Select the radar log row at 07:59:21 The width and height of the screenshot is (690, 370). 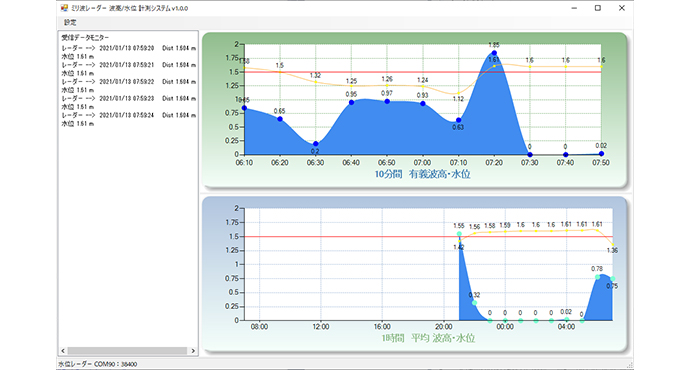(x=128, y=65)
